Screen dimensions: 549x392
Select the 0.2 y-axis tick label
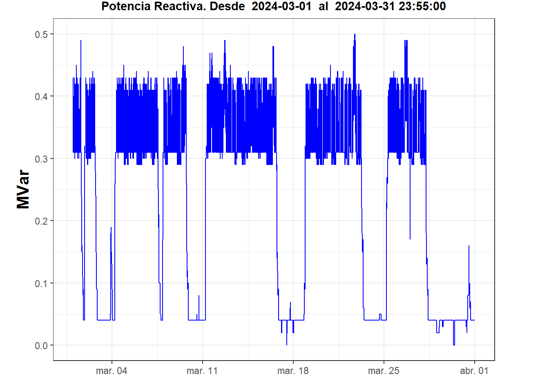tap(41, 221)
